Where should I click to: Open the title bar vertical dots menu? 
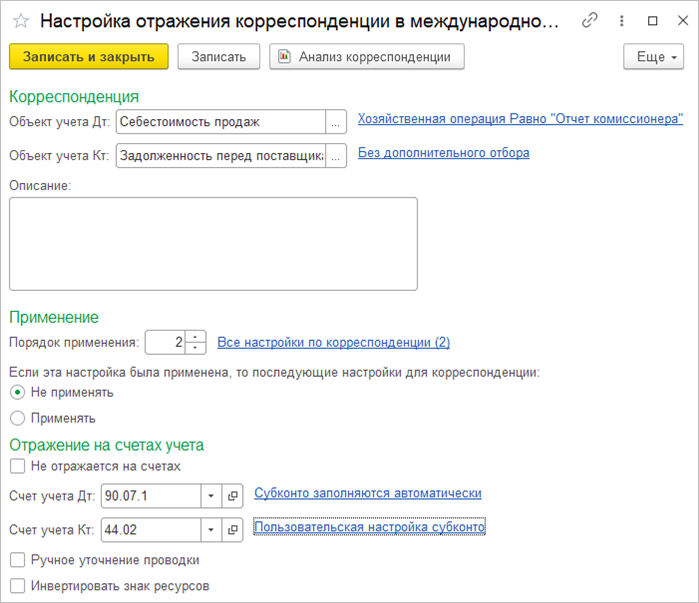point(622,20)
